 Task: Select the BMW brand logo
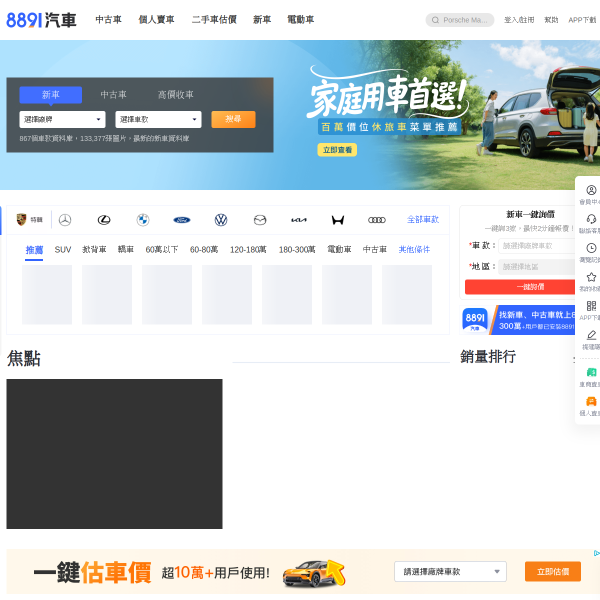coord(143,220)
